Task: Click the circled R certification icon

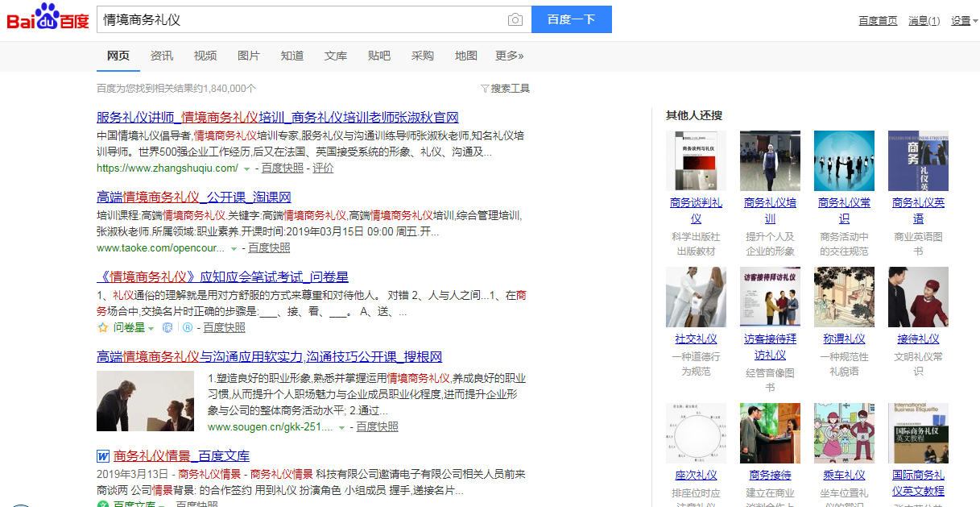Action: tap(188, 327)
